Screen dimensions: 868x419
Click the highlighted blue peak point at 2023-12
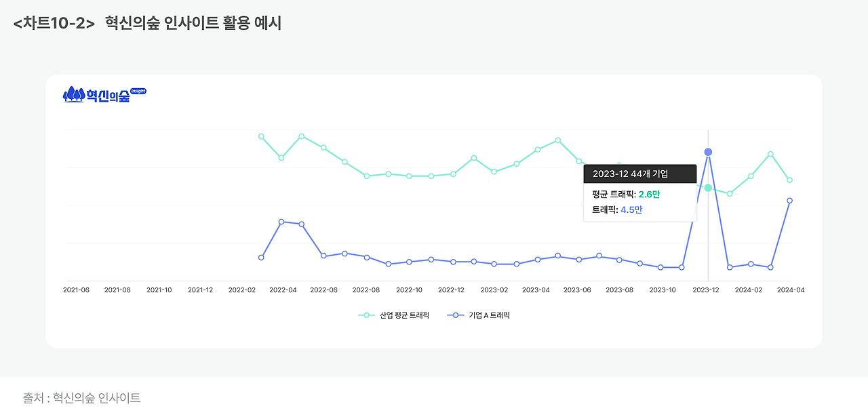(708, 152)
